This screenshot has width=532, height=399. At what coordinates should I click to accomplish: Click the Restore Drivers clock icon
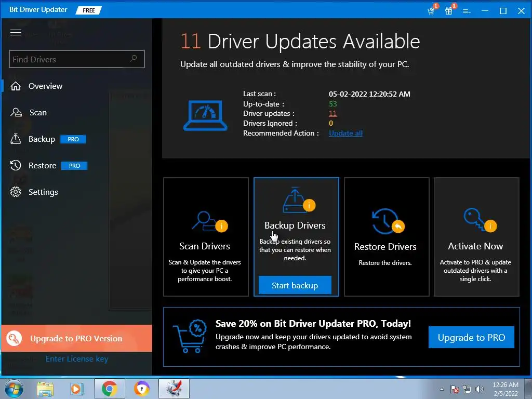(x=388, y=221)
